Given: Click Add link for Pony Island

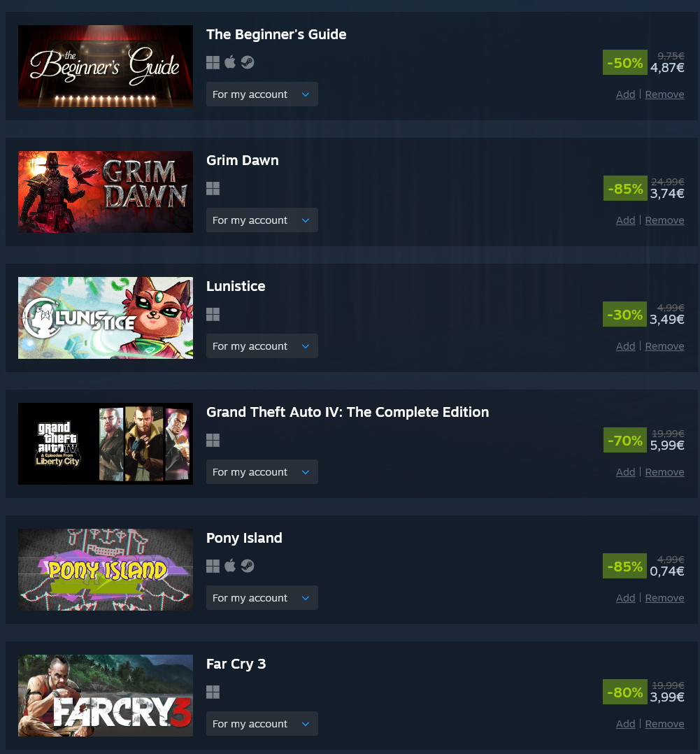Looking at the screenshot, I should tap(625, 599).
